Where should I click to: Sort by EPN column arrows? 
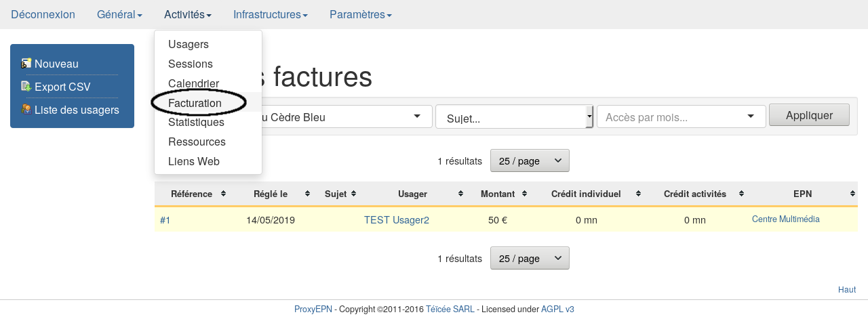pyautogui.click(x=852, y=194)
